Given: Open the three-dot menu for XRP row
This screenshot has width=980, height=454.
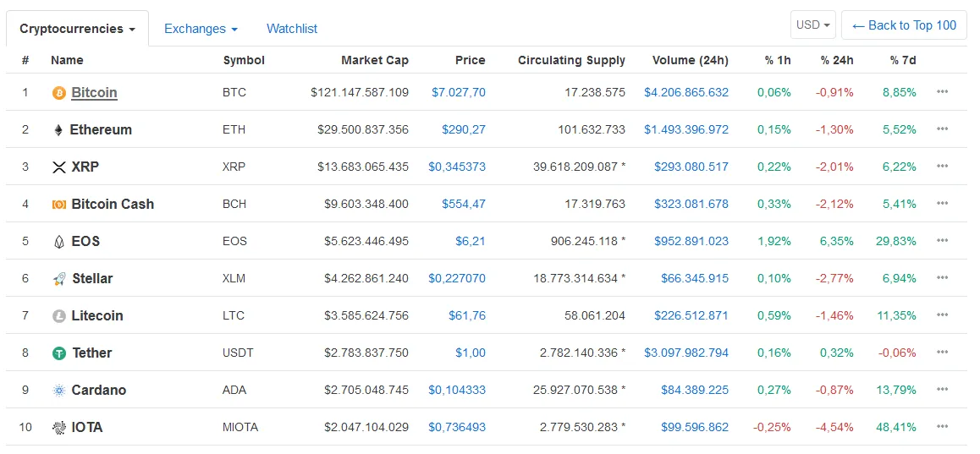Looking at the screenshot, I should [943, 167].
